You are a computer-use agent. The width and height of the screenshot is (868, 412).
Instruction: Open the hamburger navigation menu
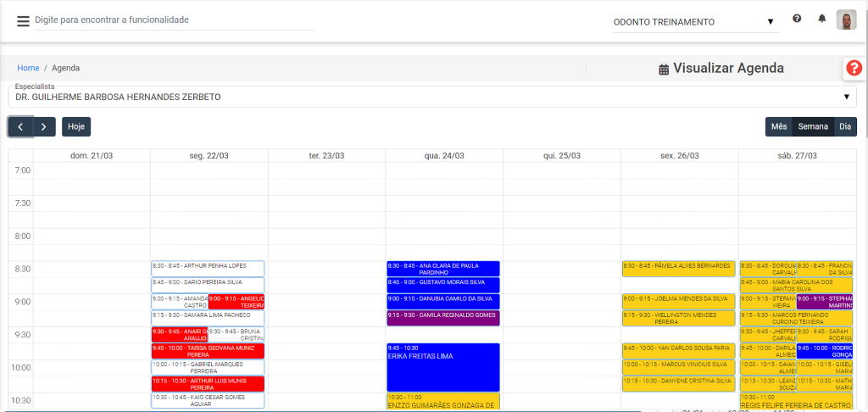coord(23,20)
